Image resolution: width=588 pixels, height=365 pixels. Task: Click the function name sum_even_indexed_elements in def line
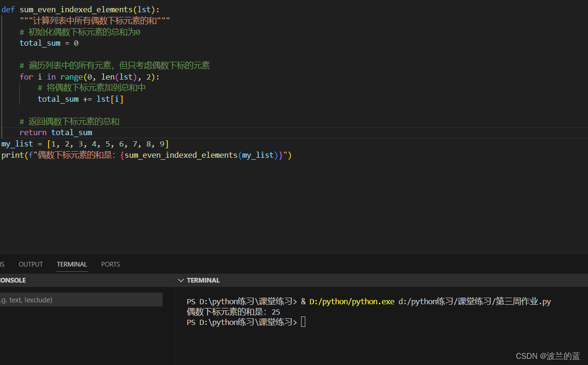coord(76,9)
